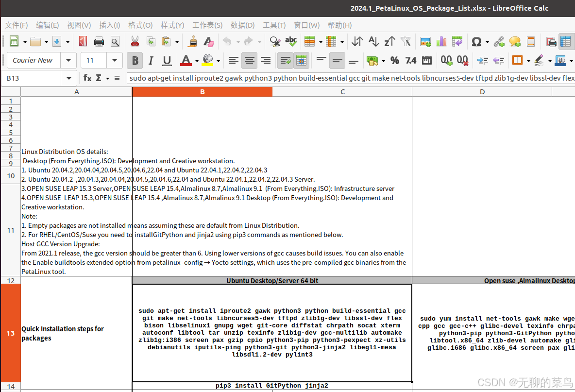This screenshot has width=575, height=392.
Task: Click the Clear Direct Formatting icon
Action: [x=209, y=41]
